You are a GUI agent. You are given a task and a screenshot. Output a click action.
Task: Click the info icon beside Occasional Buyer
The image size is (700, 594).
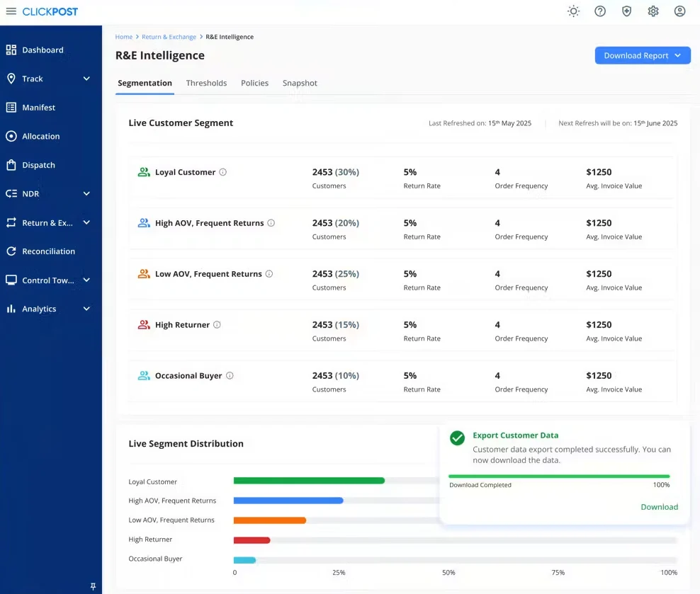(230, 375)
